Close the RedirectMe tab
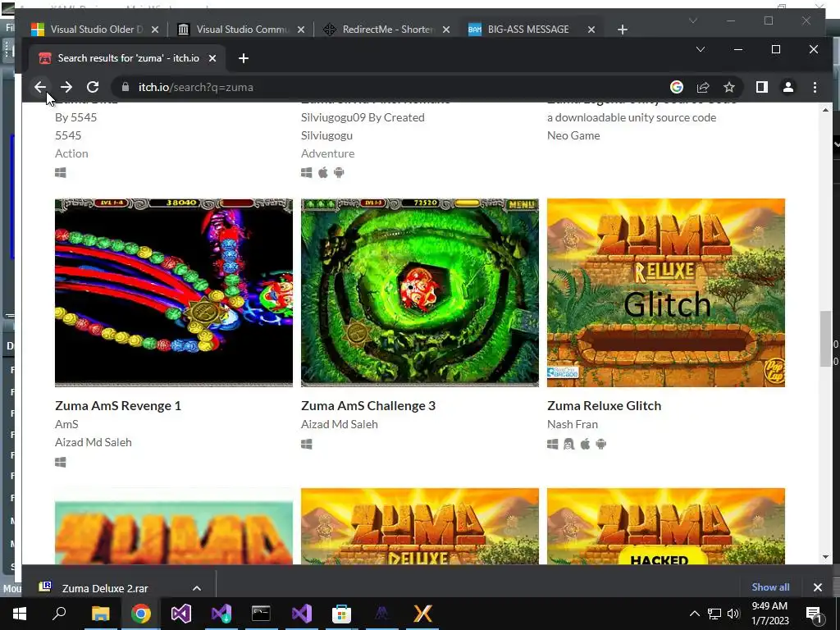 click(x=445, y=30)
